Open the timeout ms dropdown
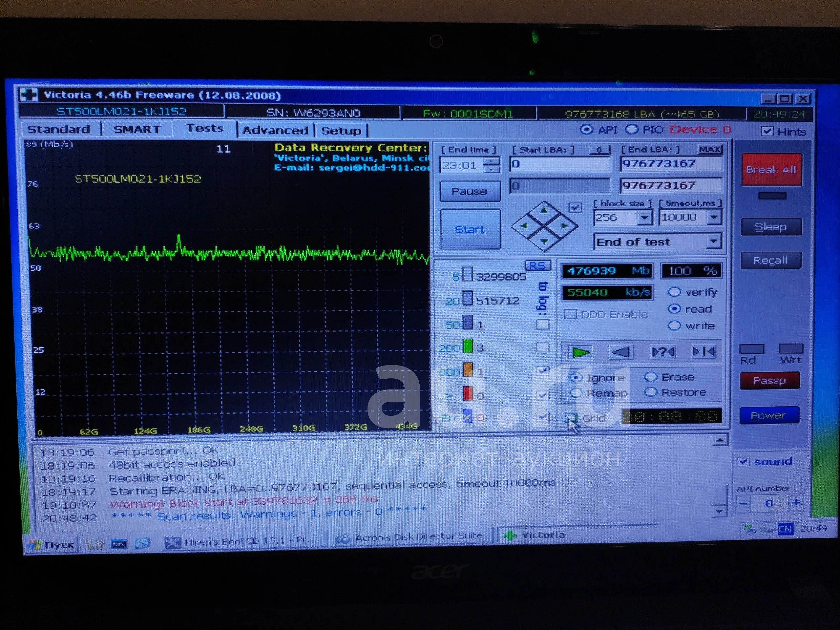Image resolution: width=840 pixels, height=630 pixels. (x=714, y=217)
